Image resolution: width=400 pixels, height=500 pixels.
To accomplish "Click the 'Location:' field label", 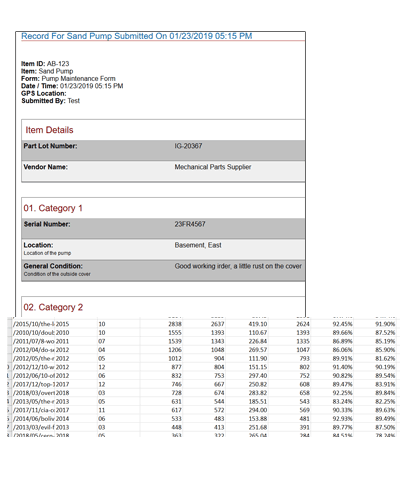I will (38, 245).
